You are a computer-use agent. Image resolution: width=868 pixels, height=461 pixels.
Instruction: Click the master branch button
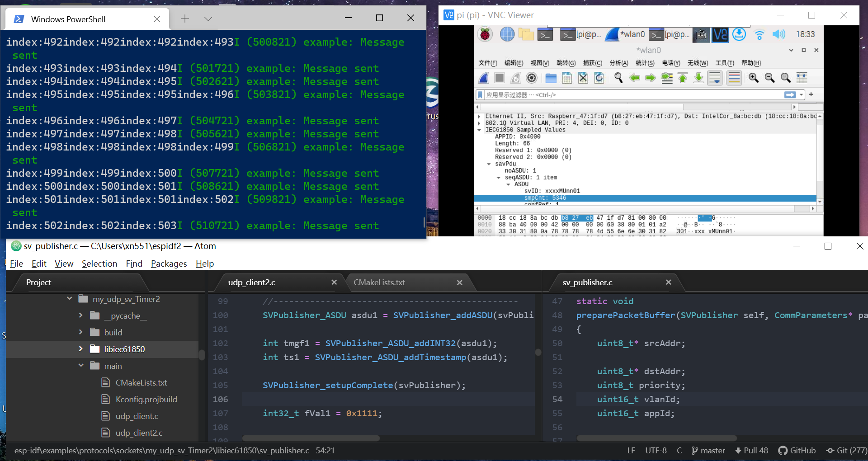click(x=708, y=451)
